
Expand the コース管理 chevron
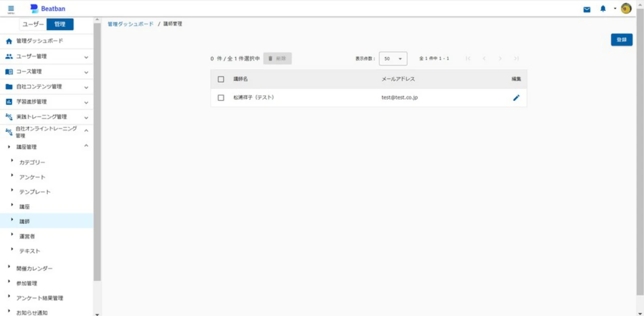[86, 72]
